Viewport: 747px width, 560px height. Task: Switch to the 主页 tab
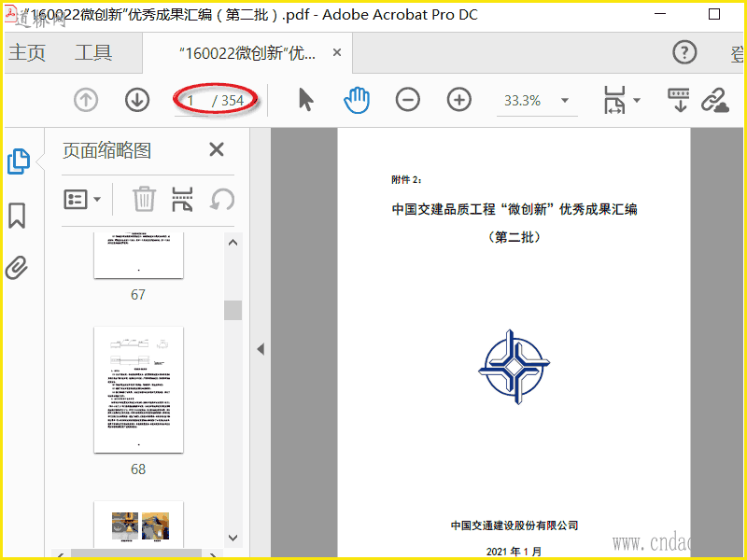27,52
